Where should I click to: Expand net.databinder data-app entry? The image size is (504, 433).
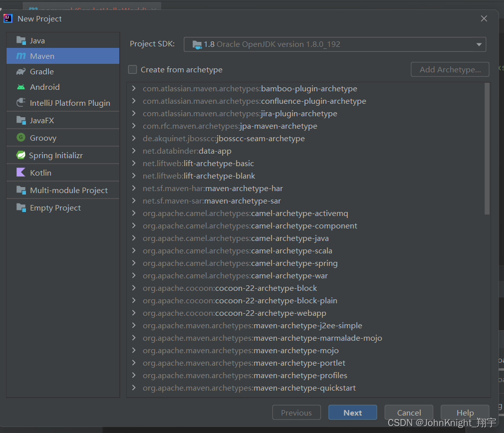tap(134, 151)
